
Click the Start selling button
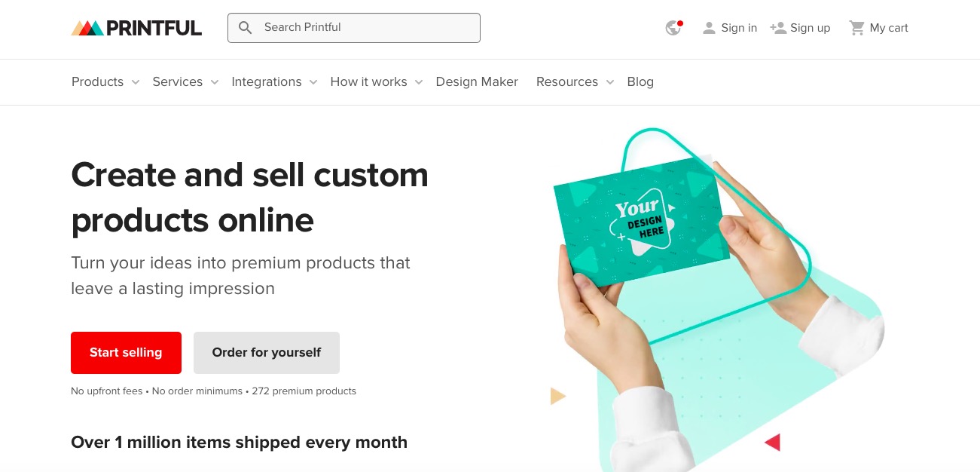tap(126, 353)
